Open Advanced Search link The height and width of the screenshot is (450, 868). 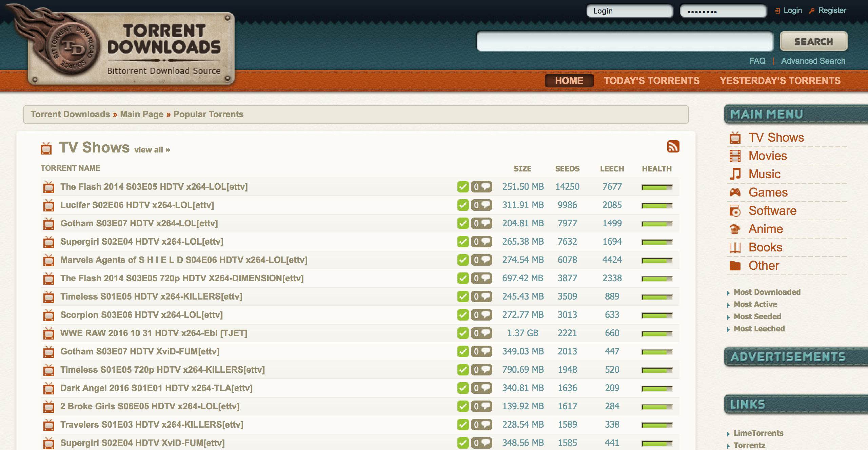(x=813, y=61)
